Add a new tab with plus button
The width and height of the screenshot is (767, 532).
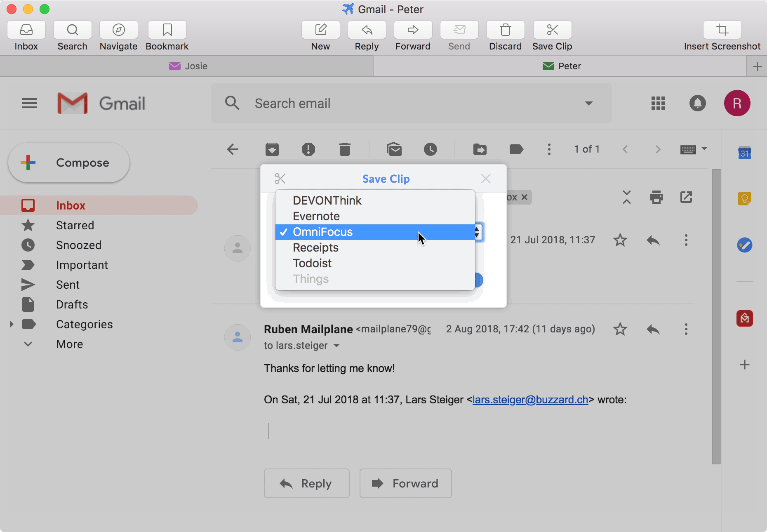coord(757,66)
